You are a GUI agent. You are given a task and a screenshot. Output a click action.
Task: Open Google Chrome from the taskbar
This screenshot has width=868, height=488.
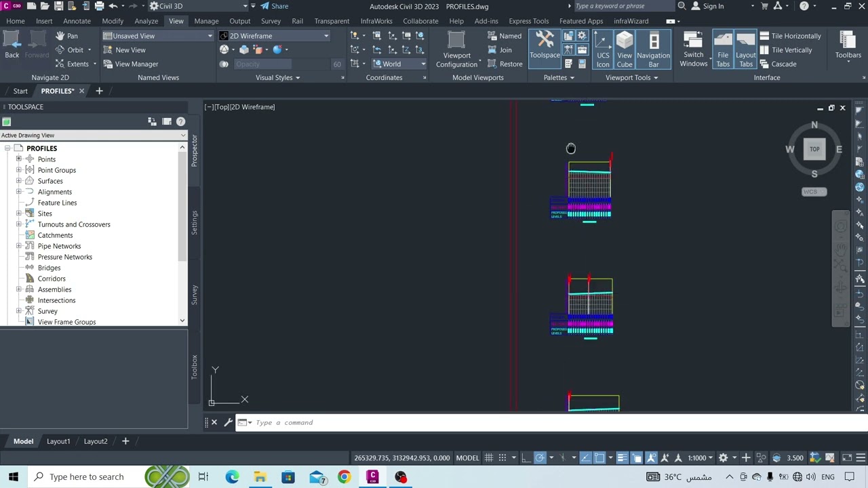(344, 476)
